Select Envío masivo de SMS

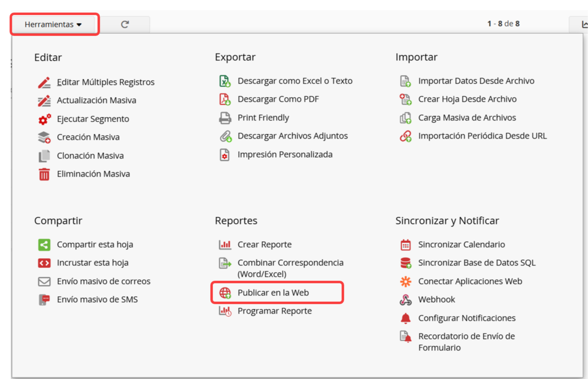pos(97,300)
